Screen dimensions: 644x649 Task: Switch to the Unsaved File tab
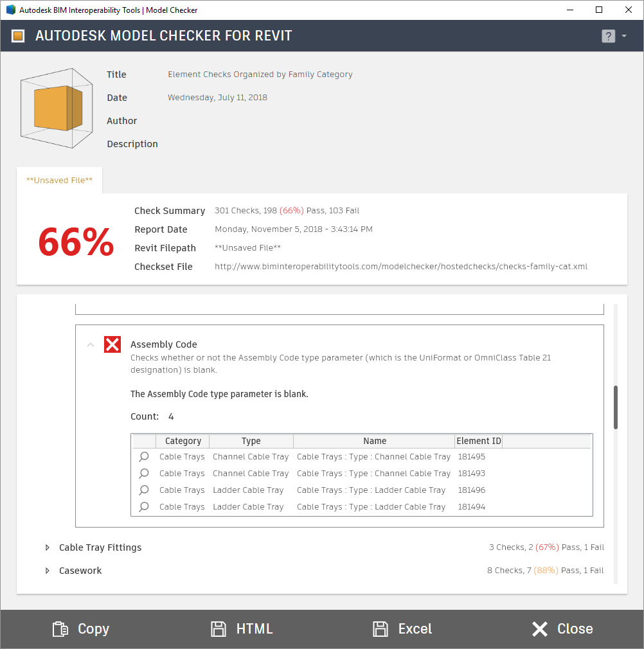pyautogui.click(x=58, y=181)
